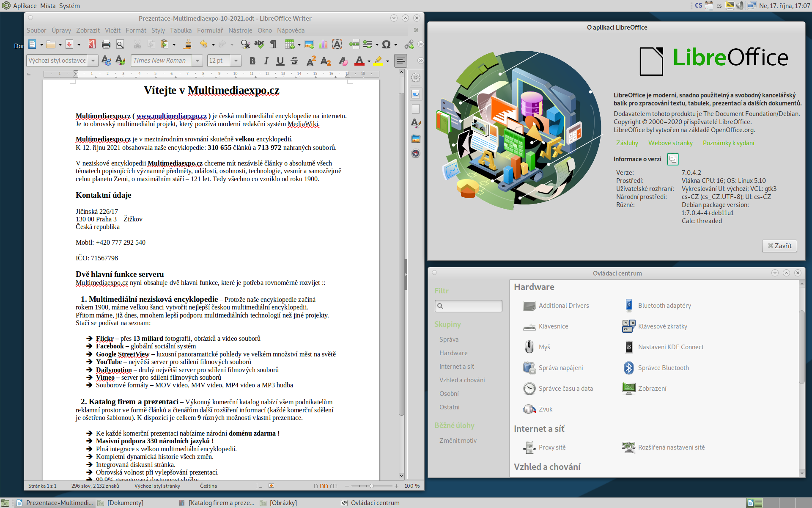Click the spelling check abc icon
This screenshot has height=508, width=812.
point(259,44)
